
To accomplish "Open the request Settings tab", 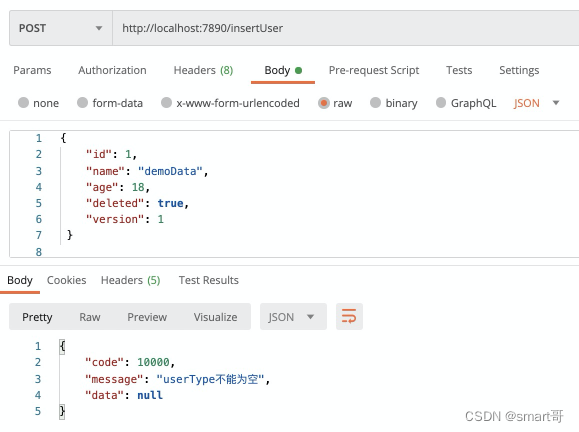I will pyautogui.click(x=519, y=70).
